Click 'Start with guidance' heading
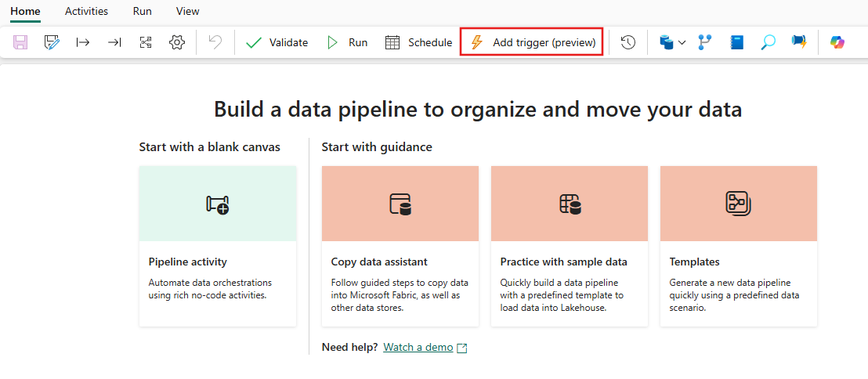 377,146
